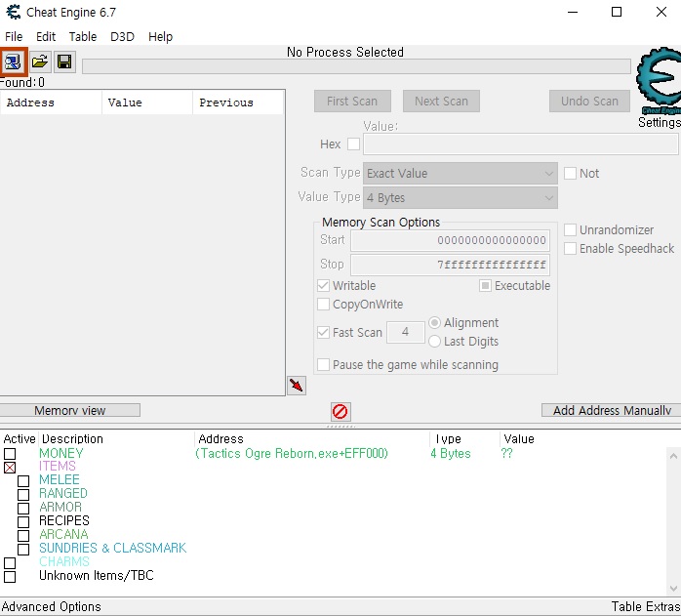681x616 pixels.
Task: Click the scan Value input field
Action: click(x=520, y=144)
